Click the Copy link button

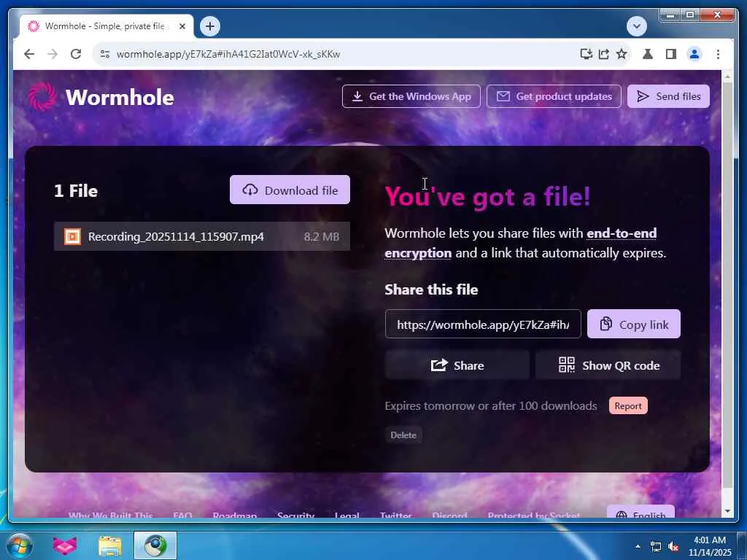click(x=634, y=324)
